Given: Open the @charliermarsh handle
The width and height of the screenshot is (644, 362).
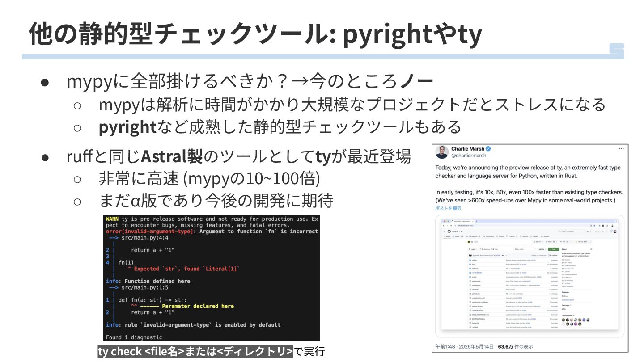Looking at the screenshot, I should 468,156.
